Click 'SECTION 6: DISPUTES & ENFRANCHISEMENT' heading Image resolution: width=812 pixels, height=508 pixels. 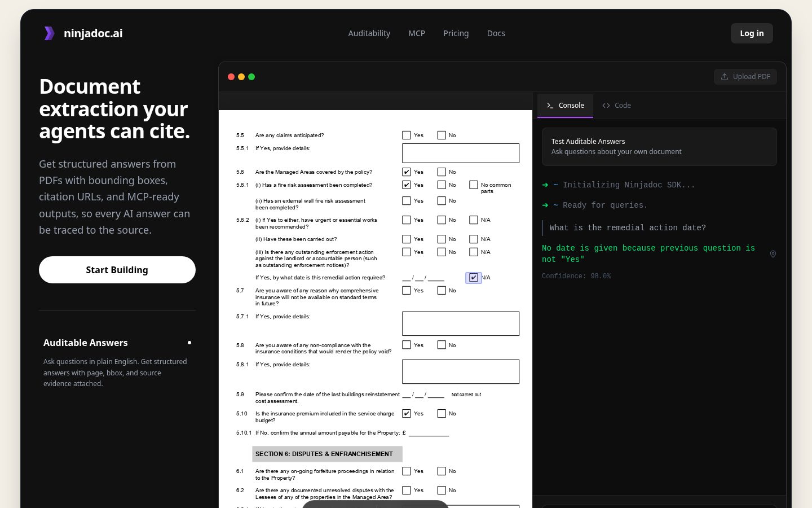[324, 454]
